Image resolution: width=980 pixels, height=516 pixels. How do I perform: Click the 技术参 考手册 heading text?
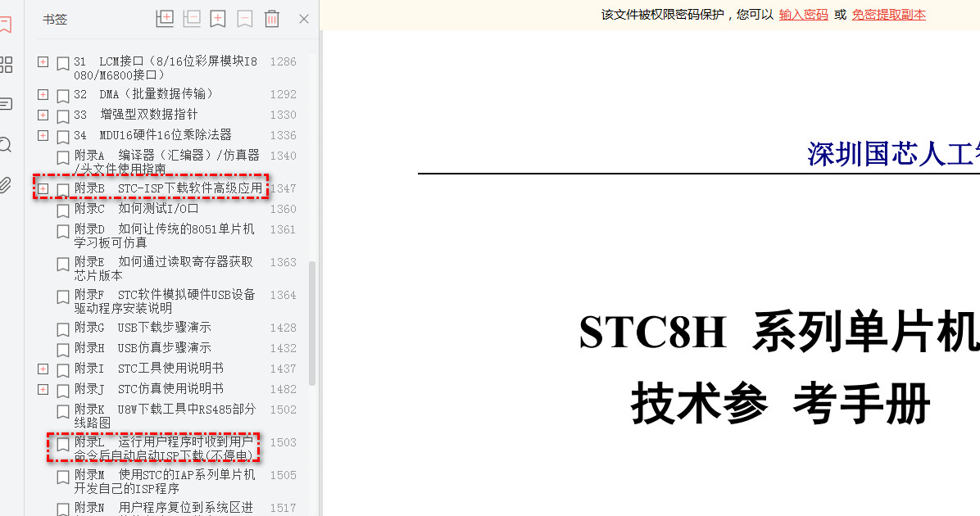781,404
